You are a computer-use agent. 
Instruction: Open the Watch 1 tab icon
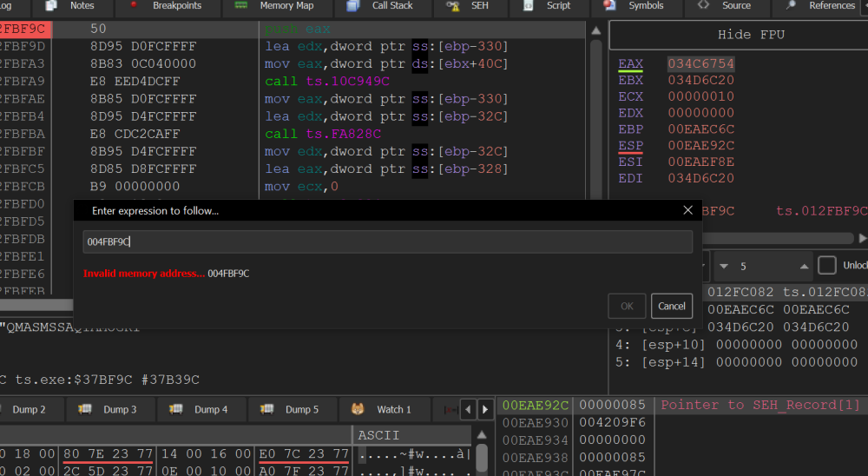click(358, 409)
